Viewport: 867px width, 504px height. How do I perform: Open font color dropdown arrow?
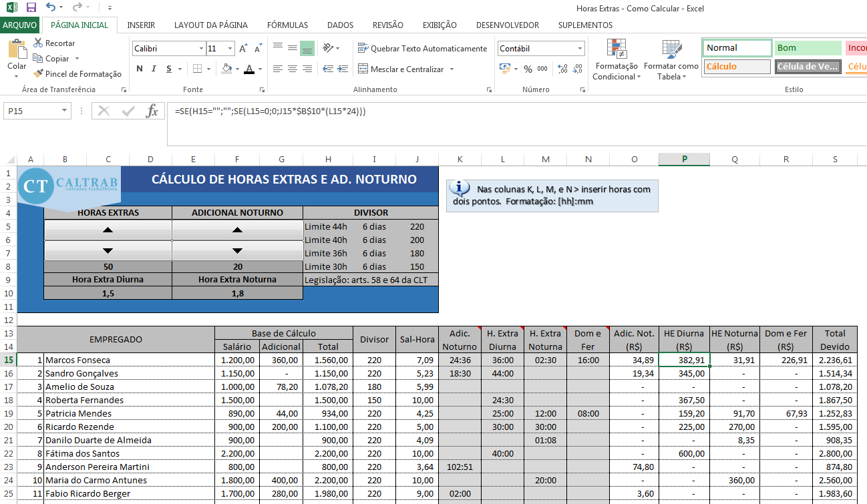coord(259,69)
